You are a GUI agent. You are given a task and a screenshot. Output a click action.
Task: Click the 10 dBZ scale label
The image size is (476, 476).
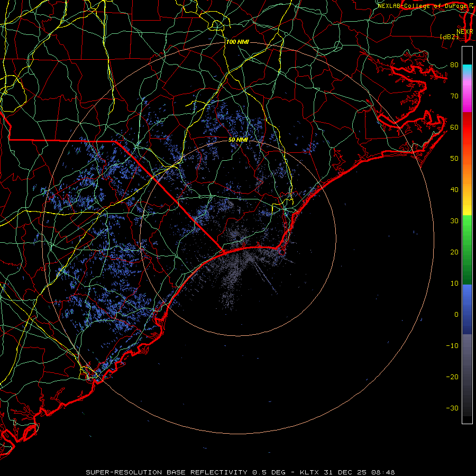click(x=454, y=283)
